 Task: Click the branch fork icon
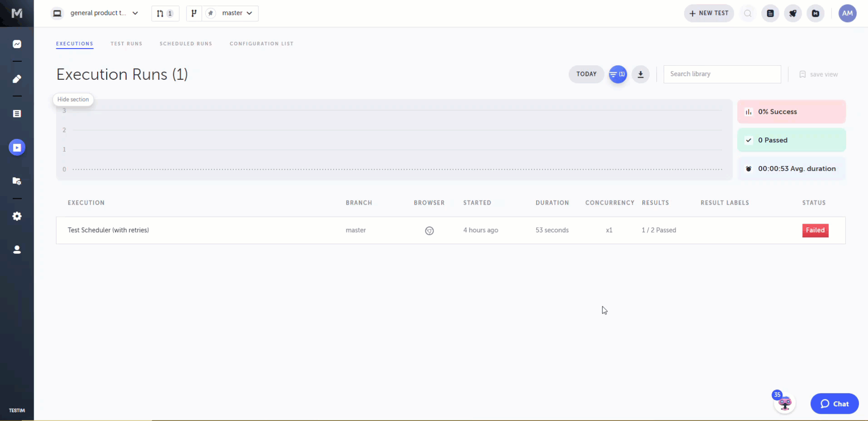[x=194, y=13]
